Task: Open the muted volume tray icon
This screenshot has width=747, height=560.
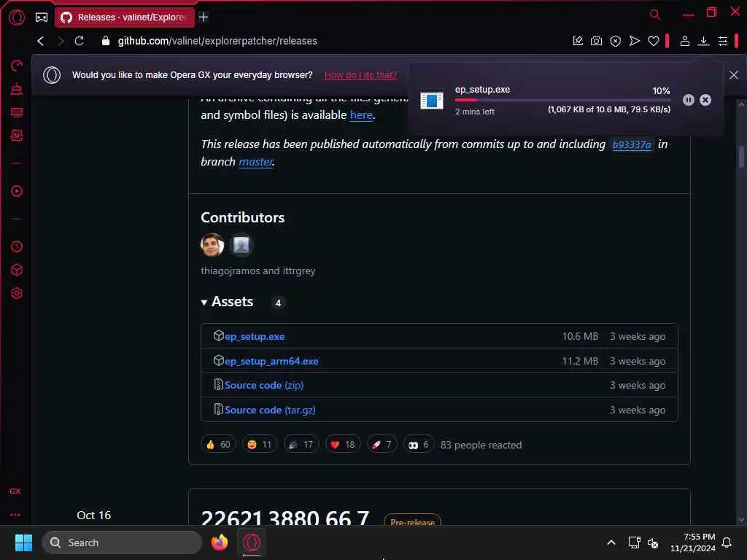Action: (x=653, y=542)
